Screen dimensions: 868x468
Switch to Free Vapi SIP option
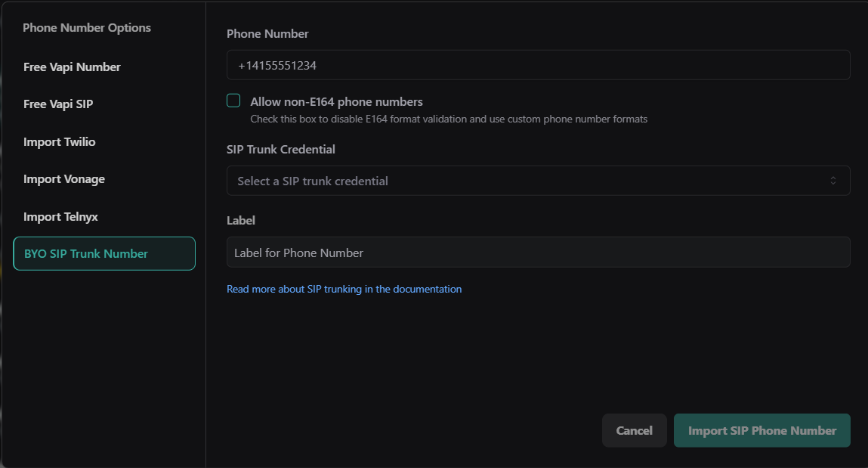coord(58,104)
